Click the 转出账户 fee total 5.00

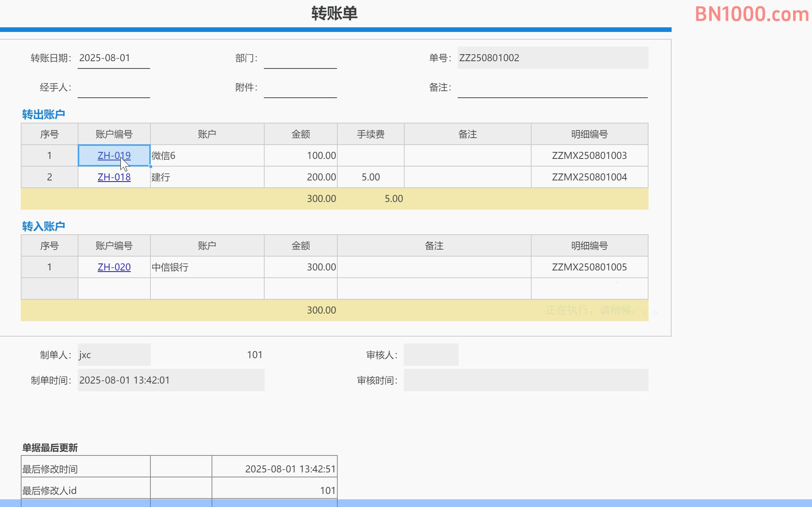point(394,198)
